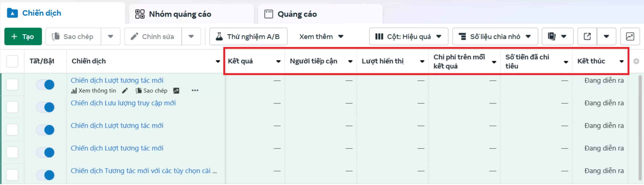Click the export icon button in toolbar
The width and height of the screenshot is (644, 185).
coord(587,37)
